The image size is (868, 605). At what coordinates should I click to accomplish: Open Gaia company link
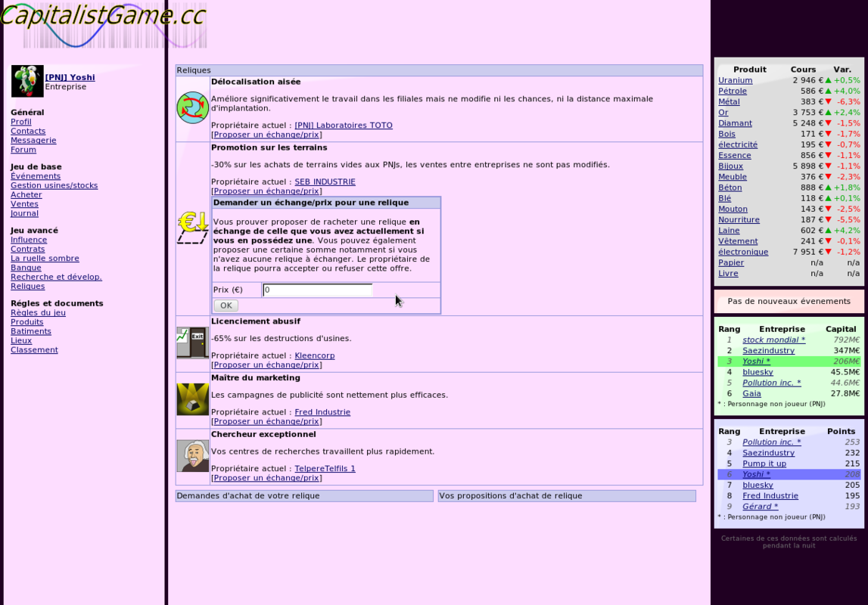(x=751, y=394)
